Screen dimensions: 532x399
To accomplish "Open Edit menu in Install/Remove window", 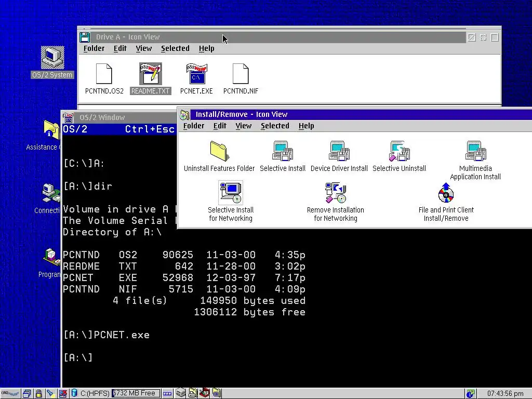I will pyautogui.click(x=220, y=126).
